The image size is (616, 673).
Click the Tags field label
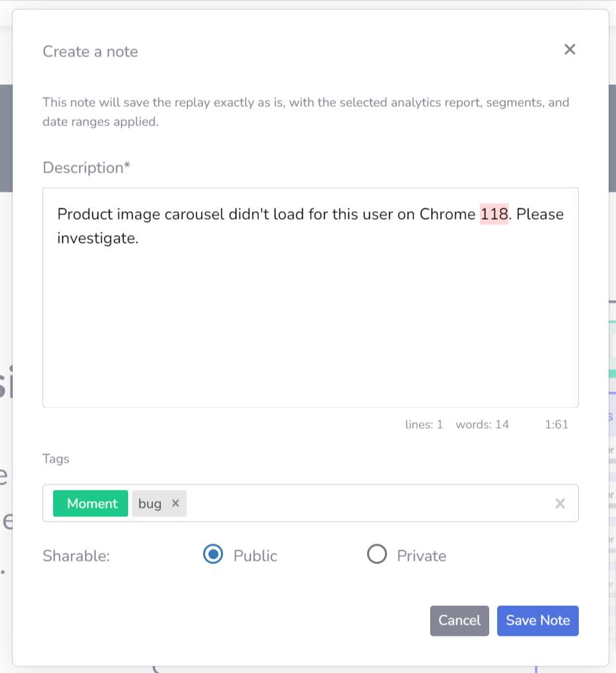coord(56,459)
